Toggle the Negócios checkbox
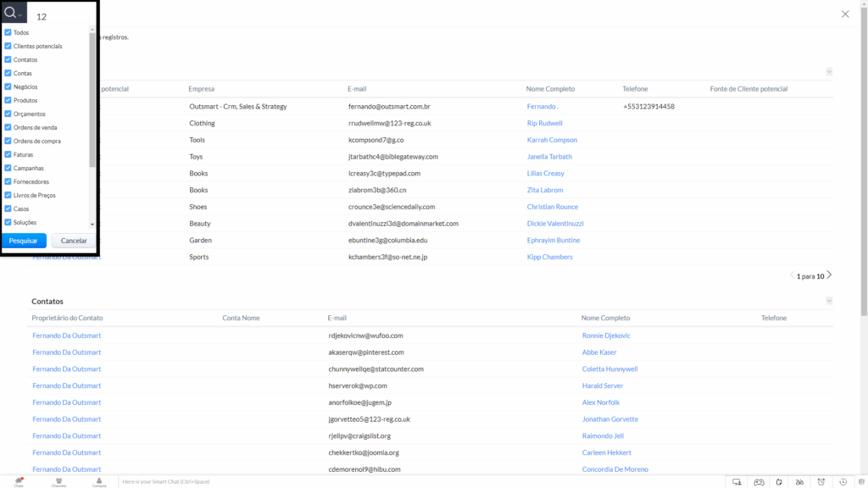The height and width of the screenshot is (488, 868). click(x=8, y=87)
